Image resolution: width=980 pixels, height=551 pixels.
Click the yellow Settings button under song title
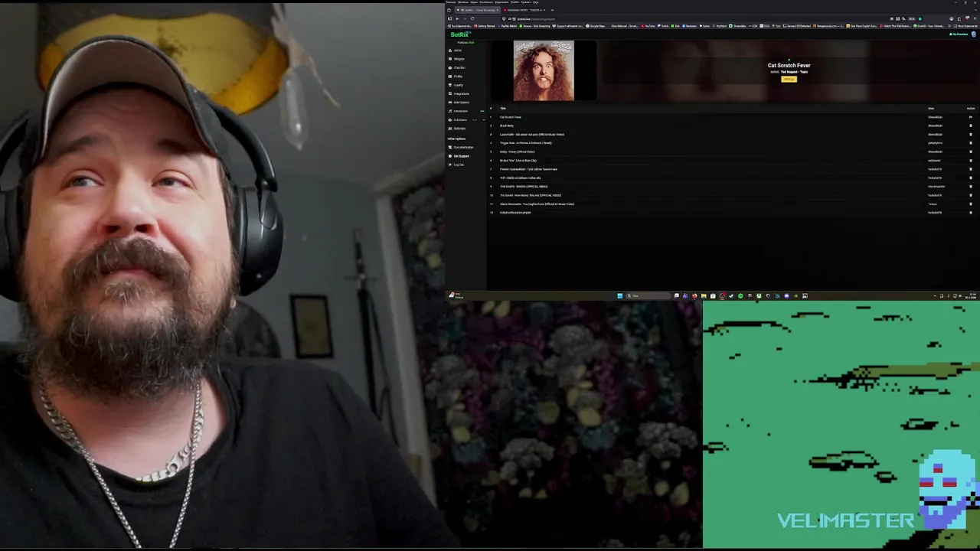click(789, 79)
